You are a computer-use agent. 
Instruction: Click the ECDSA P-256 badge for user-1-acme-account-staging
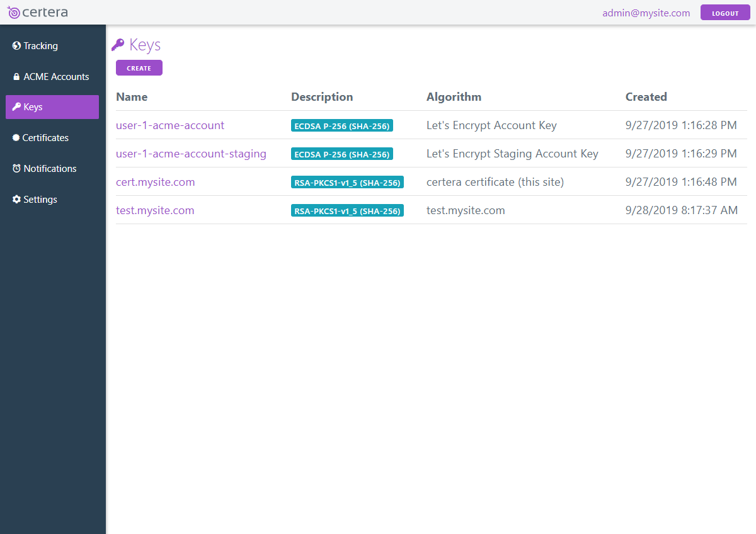342,154
